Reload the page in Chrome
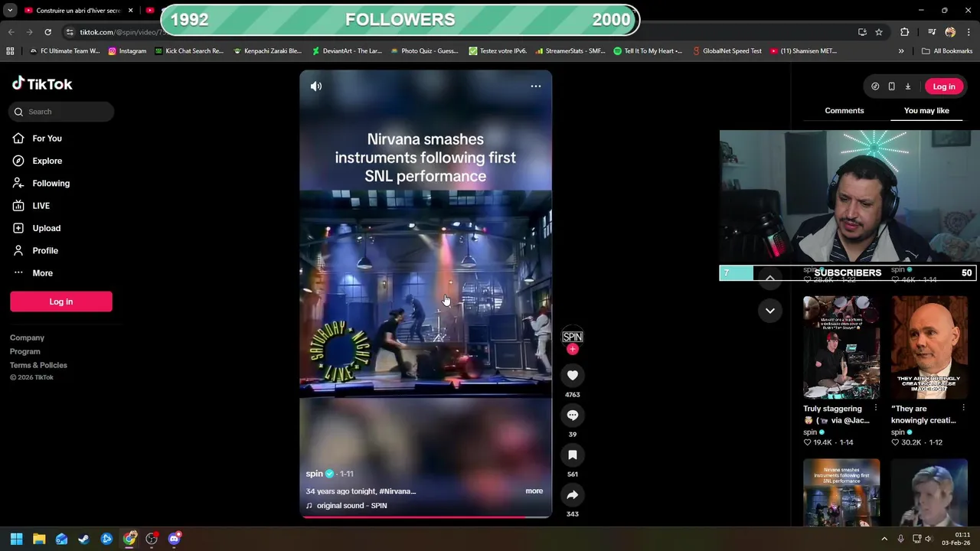980x551 pixels. [x=47, y=32]
